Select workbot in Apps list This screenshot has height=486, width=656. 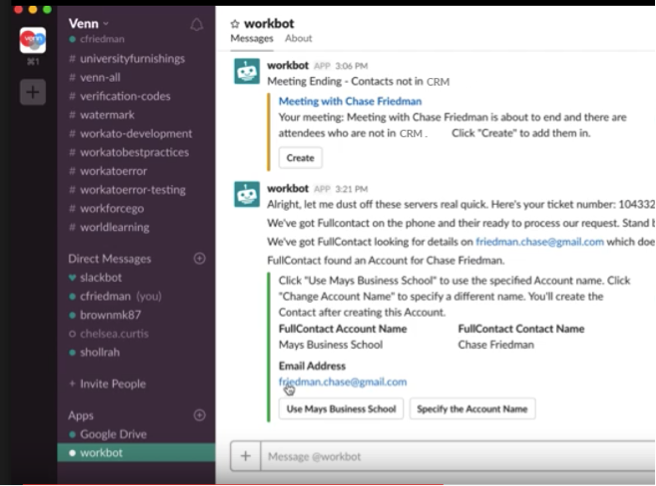click(x=136, y=453)
